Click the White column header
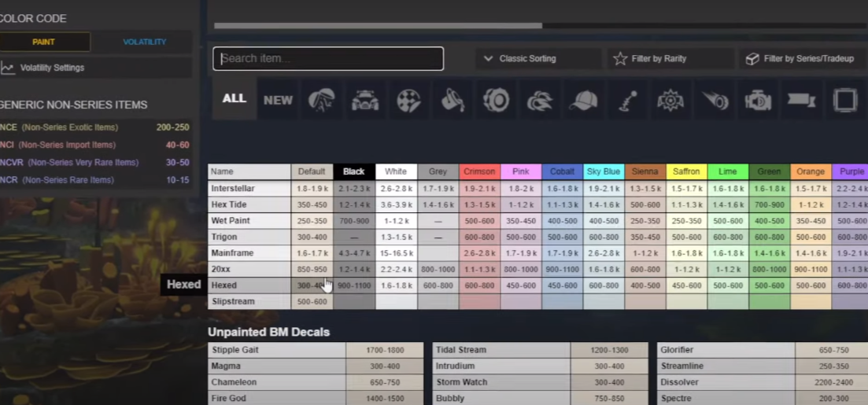Image resolution: width=868 pixels, height=405 pixels. (396, 171)
